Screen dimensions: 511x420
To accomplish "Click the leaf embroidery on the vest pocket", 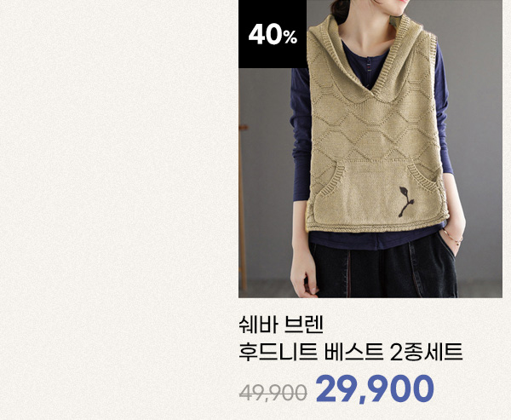I will coord(406,202).
